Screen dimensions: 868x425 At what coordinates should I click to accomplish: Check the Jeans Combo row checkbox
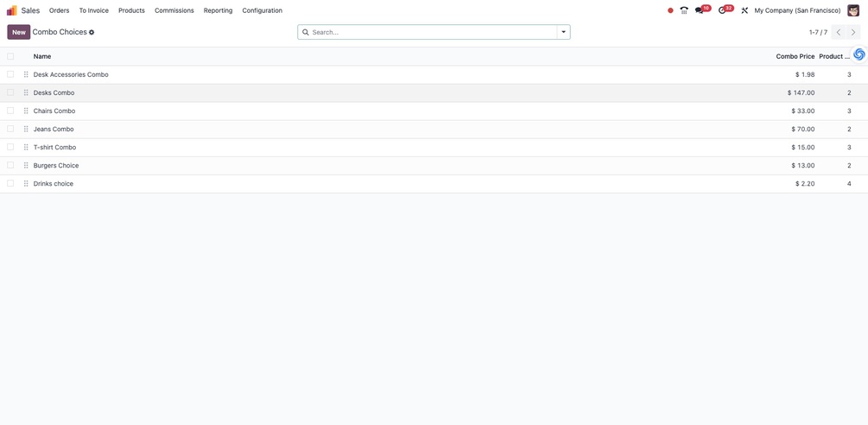click(x=10, y=129)
